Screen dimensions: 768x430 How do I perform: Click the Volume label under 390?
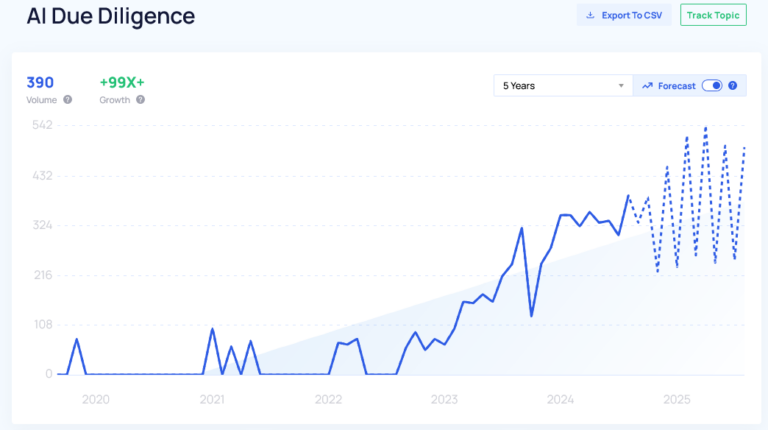click(42, 100)
